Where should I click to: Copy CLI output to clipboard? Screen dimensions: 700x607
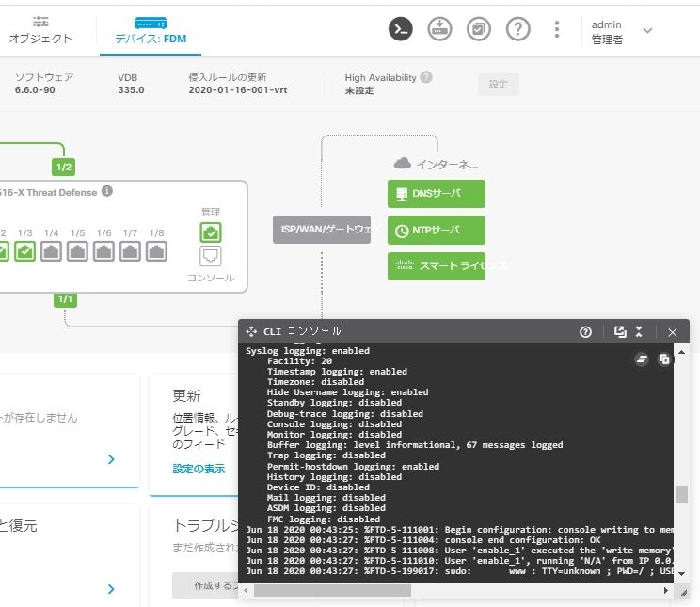(664, 359)
